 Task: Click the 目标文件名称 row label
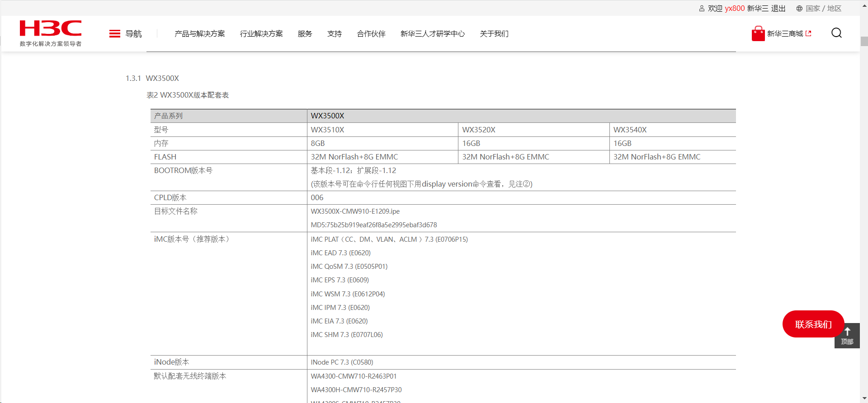click(176, 211)
